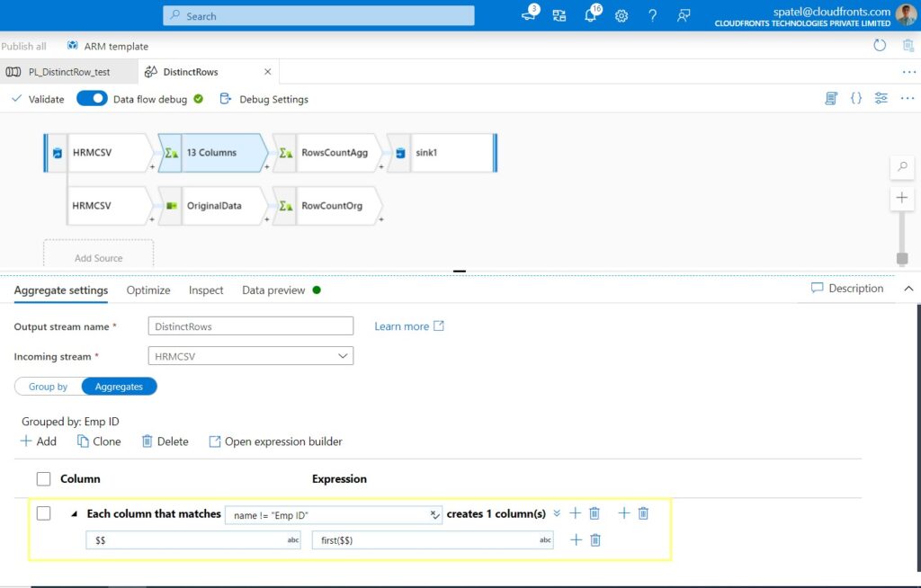Open the tab bar ellipsis menu
The height and width of the screenshot is (588, 921).
tap(908, 72)
